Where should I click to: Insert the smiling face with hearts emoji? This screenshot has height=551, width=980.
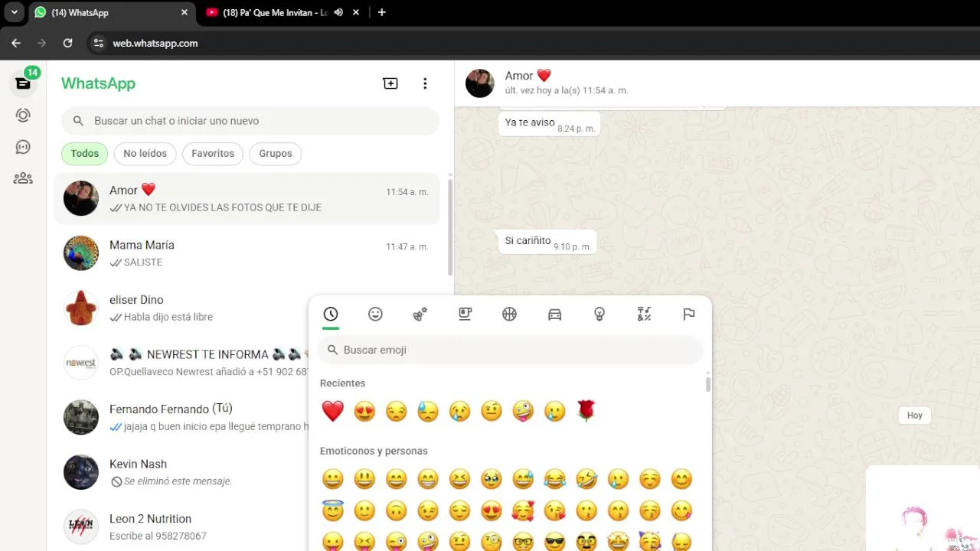coord(523,510)
